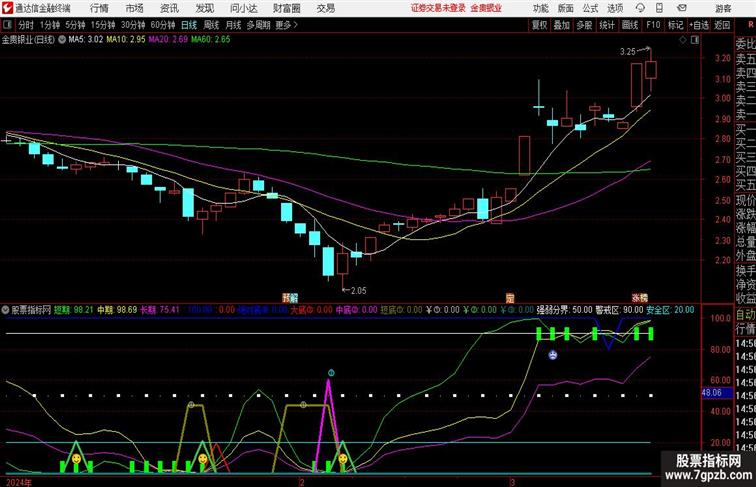Viewport: 756px width, 487px height.
Task: Open the 行情 menu
Action: [99, 8]
